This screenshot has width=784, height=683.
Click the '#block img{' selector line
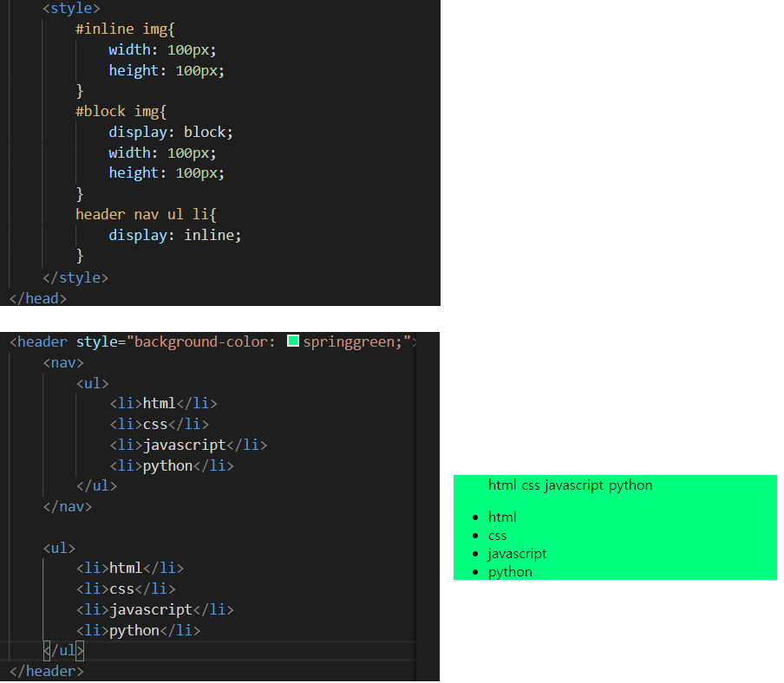(121, 112)
